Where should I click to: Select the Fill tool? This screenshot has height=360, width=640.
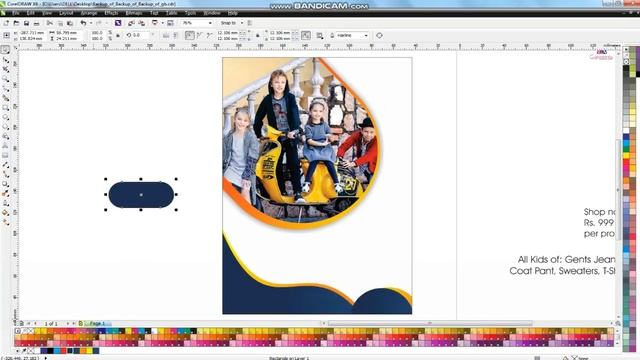[x=5, y=213]
